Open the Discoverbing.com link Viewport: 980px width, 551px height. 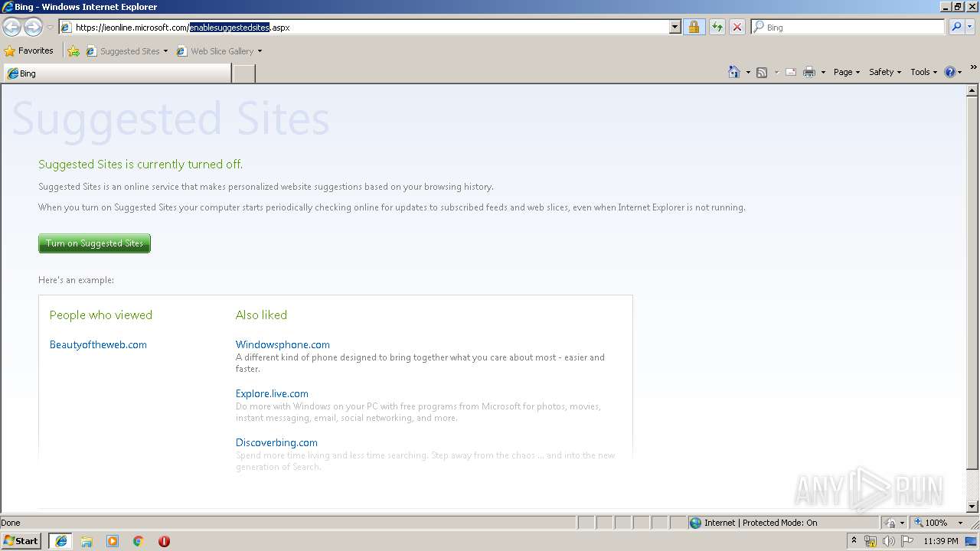[276, 442]
